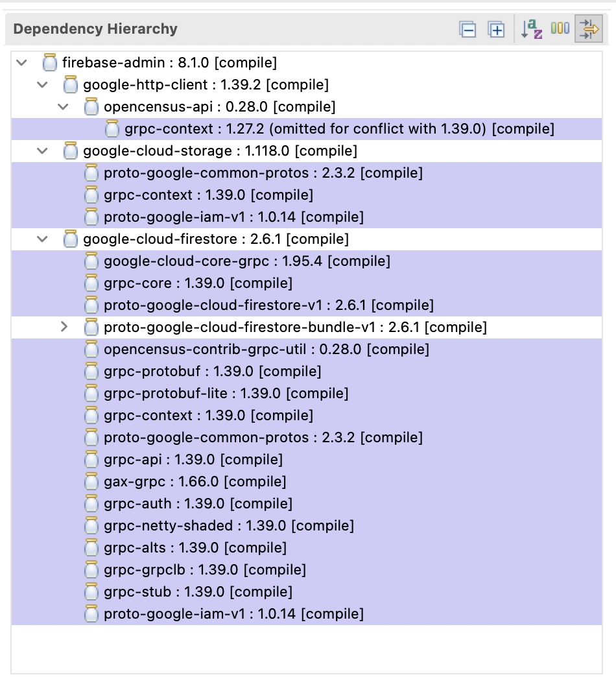Image resolution: width=616 pixels, height=677 pixels.
Task: Click the jar icon beside firebase-admin
Action: tap(49, 62)
